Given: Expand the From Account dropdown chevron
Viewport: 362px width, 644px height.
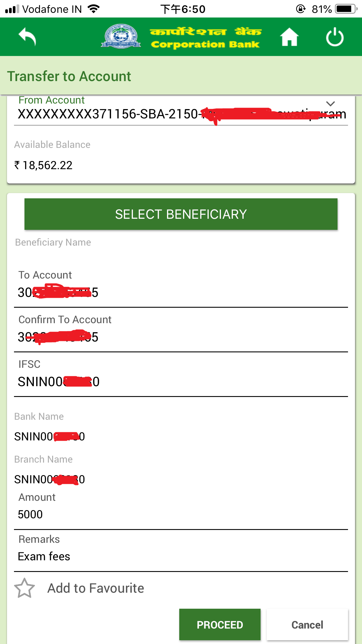Looking at the screenshot, I should tap(330, 104).
